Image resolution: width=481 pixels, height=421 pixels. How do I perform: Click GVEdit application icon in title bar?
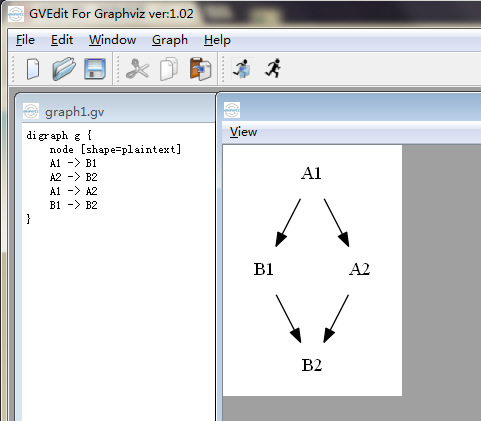pyautogui.click(x=16, y=14)
